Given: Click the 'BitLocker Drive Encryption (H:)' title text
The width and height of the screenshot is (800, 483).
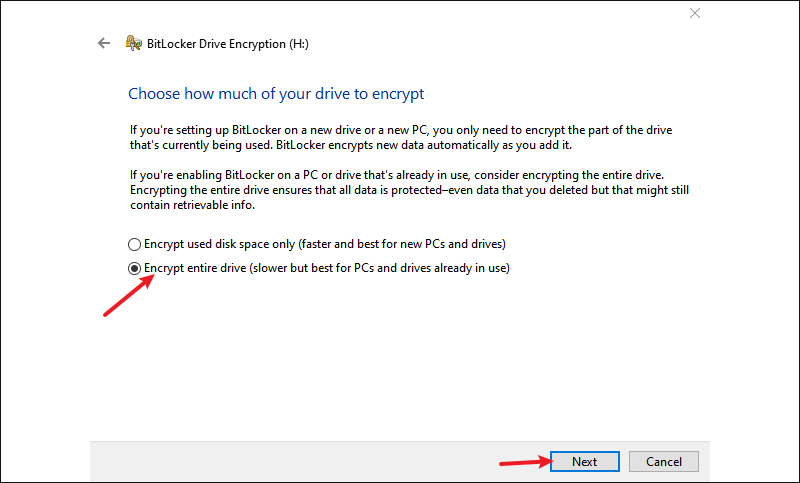Looking at the screenshot, I should click(228, 44).
